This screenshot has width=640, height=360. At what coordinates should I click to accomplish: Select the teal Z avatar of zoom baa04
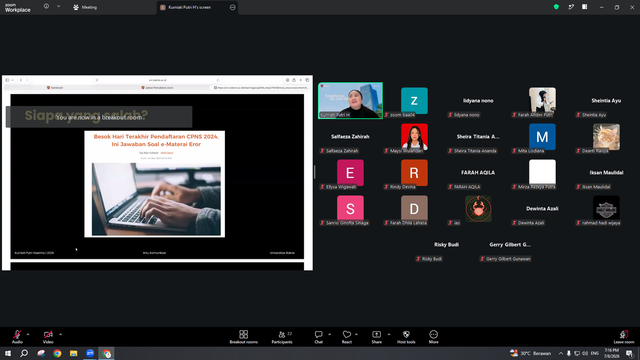[414, 100]
